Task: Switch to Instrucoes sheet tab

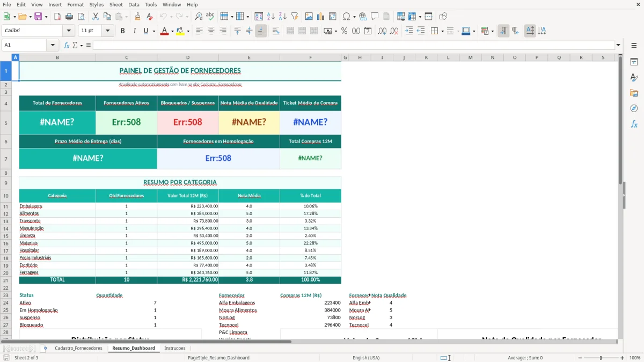Action: 175,348
